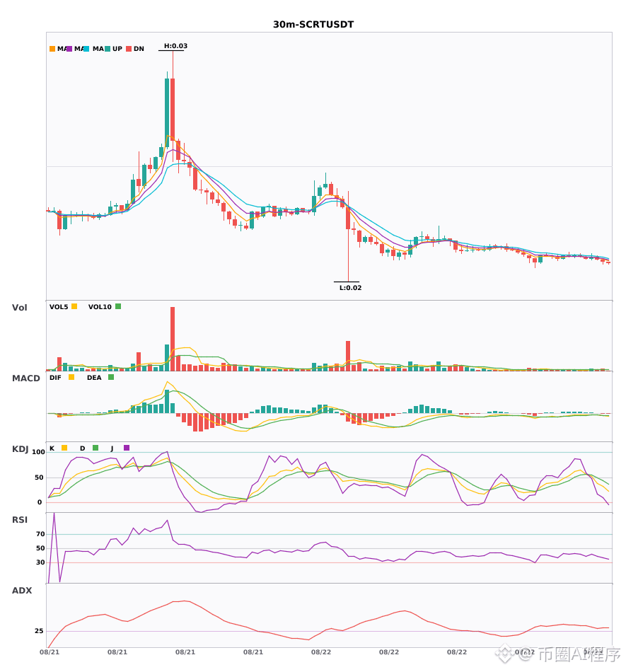Click the RSI axis value 70
The width and height of the screenshot is (626, 672).
tap(41, 534)
